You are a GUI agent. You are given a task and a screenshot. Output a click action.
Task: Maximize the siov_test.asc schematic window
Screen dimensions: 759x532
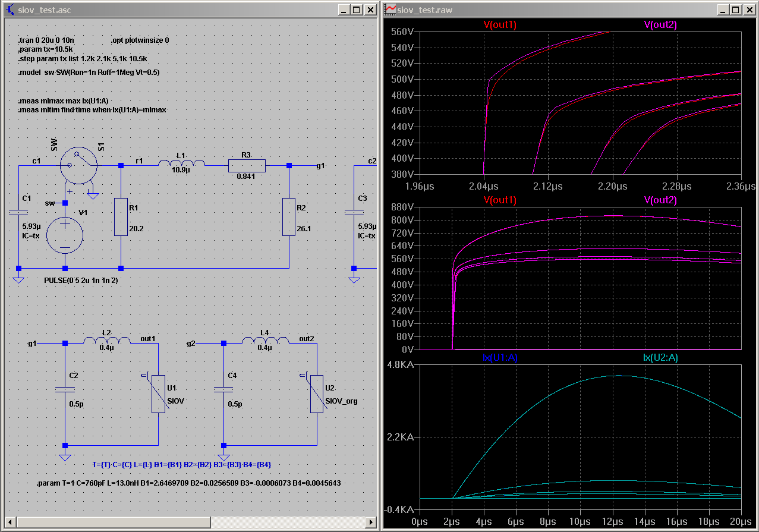click(355, 10)
